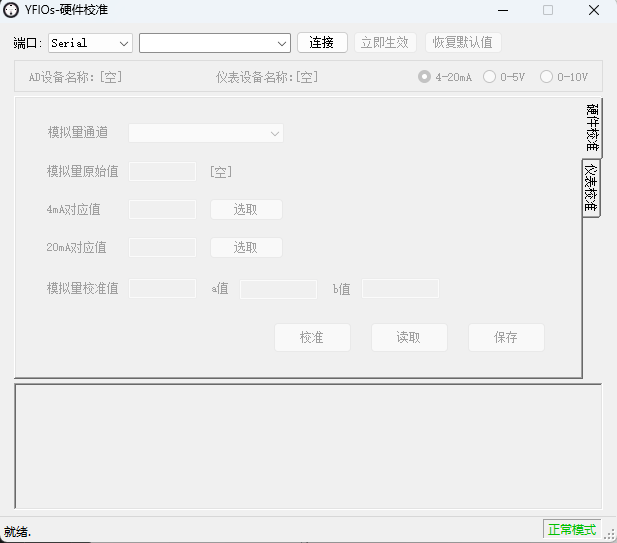Click the 恢复默认值 restore defaults button
This screenshot has width=617, height=543.
[463, 42]
